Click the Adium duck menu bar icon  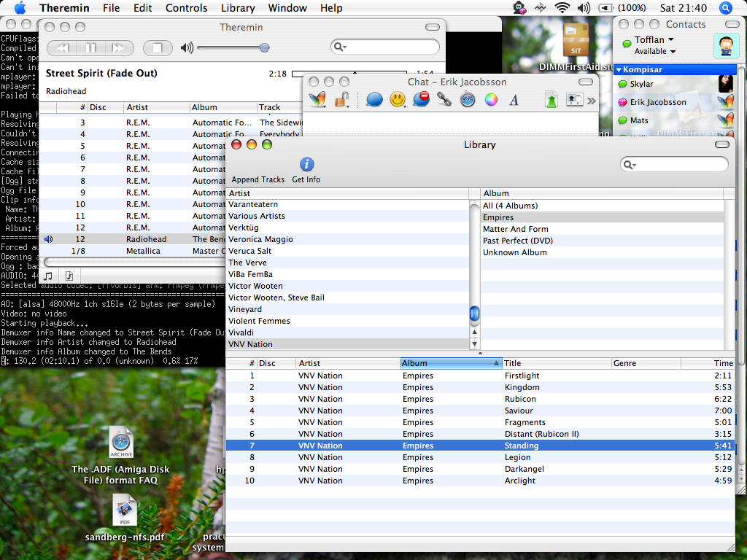pos(519,7)
